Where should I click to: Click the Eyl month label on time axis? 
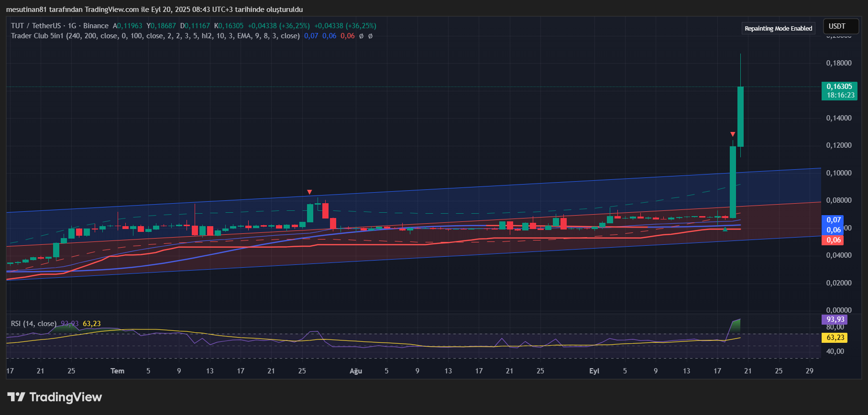coord(594,371)
